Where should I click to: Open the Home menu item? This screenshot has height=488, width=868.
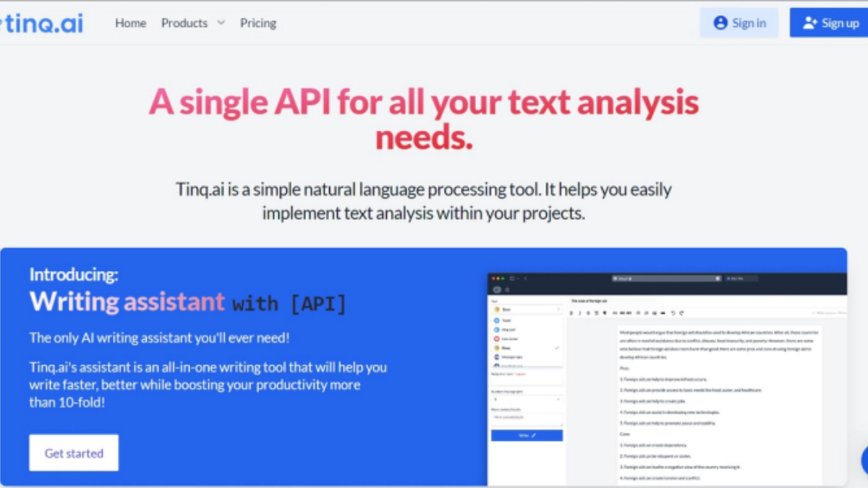click(x=130, y=22)
